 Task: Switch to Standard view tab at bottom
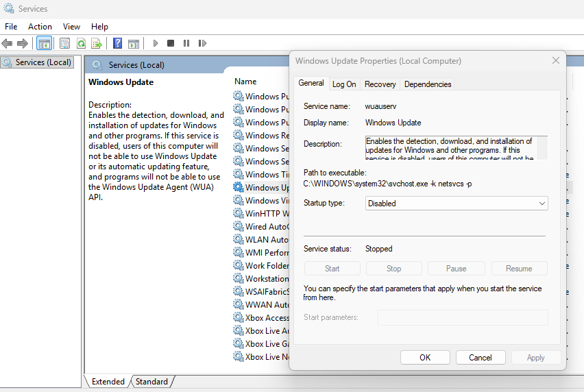click(151, 381)
